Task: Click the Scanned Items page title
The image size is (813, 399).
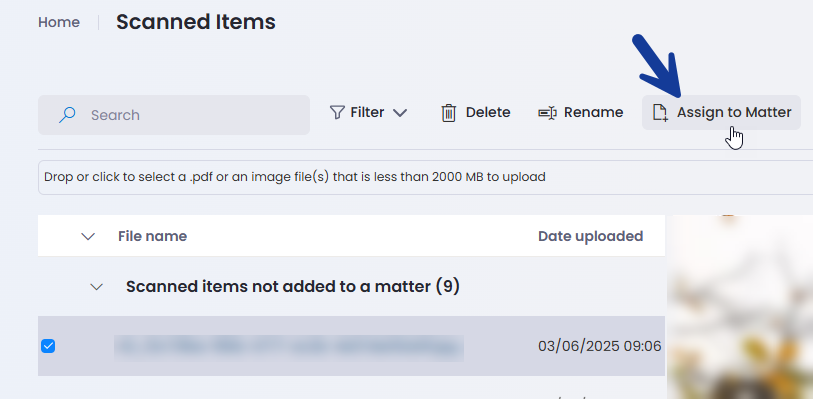Action: click(195, 22)
